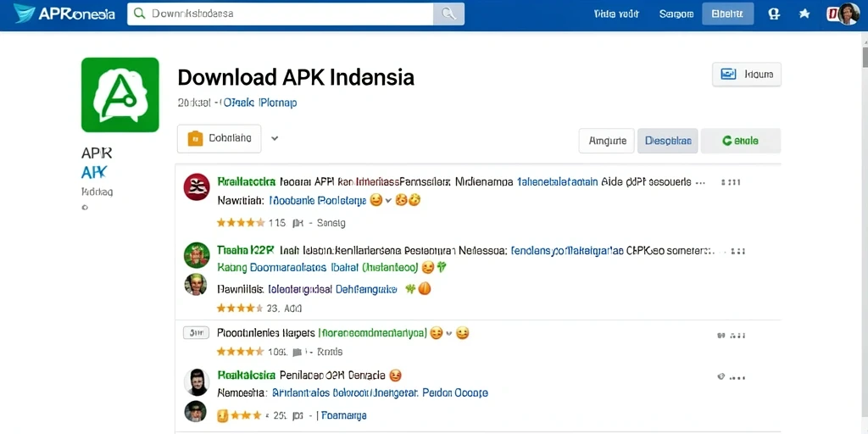Click the emoji after 'Penilaoan O2R Denarcia'

[395, 375]
